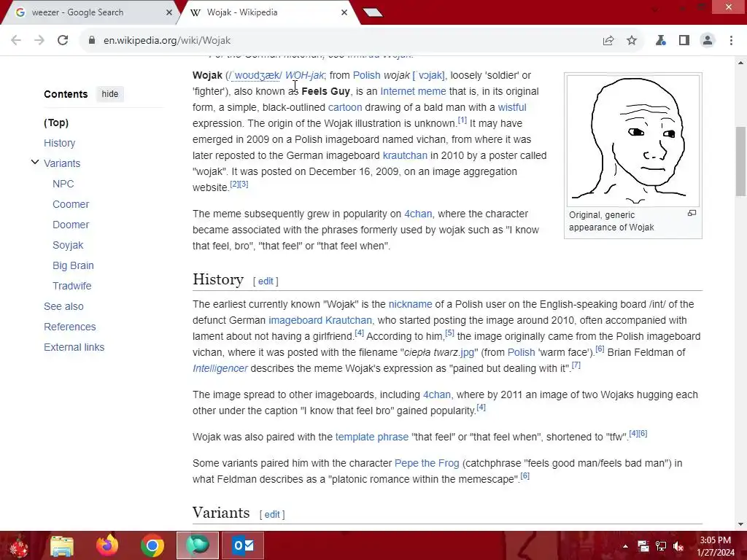The height and width of the screenshot is (560, 747).
Task: Open Chrome Labs flask icon
Action: click(660, 41)
